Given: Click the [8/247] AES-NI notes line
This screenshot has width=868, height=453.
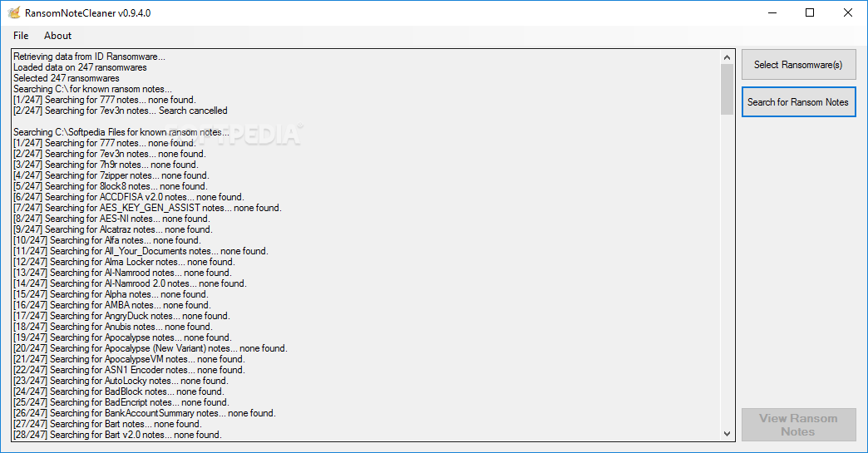Looking at the screenshot, I should 111,219.
